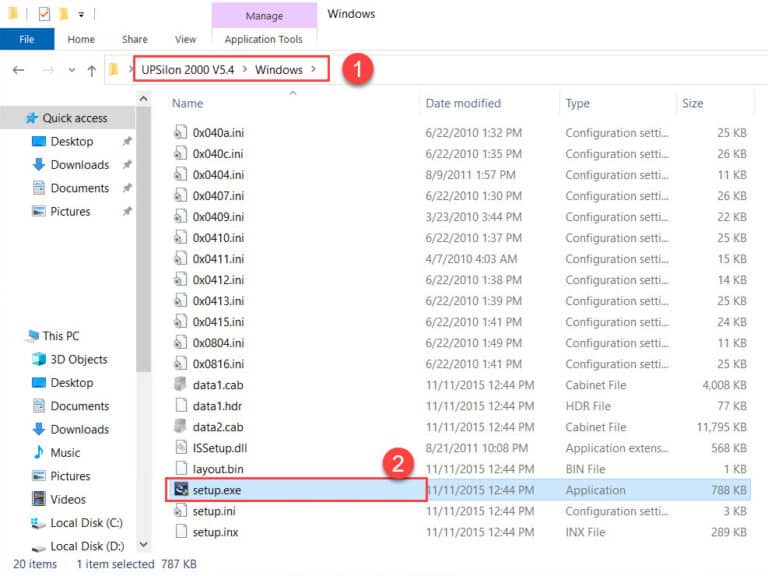Select the layout.bin file icon
This screenshot has width=768, height=576.
181,469
